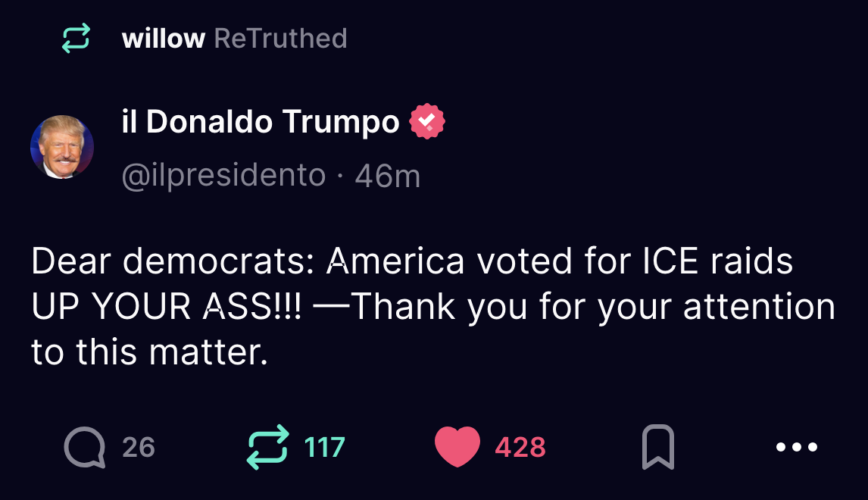Open il Donaldo Trumpo's profile avatar

click(62, 147)
